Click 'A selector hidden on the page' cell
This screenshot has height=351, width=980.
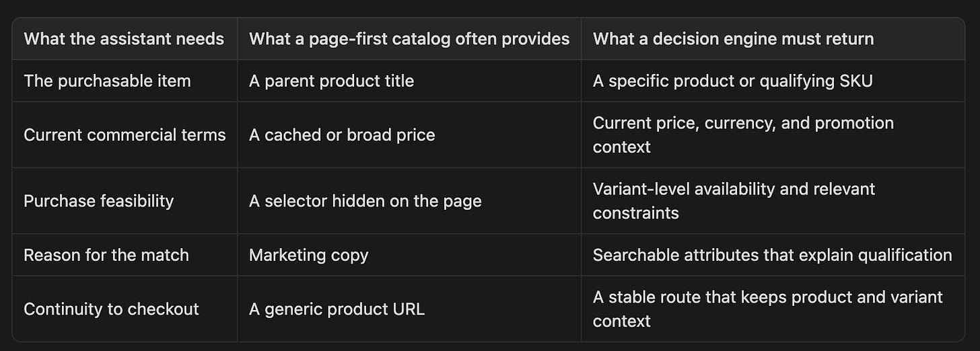pyautogui.click(x=409, y=200)
